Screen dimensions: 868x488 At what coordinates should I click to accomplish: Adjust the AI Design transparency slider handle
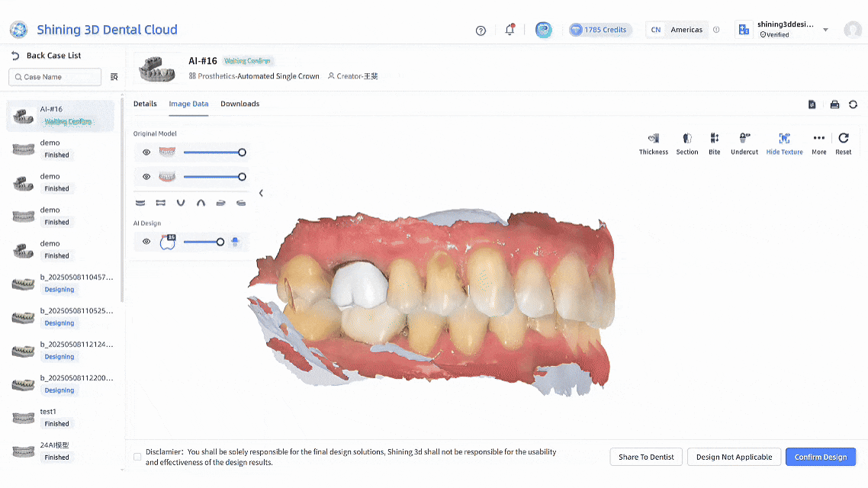(x=220, y=242)
